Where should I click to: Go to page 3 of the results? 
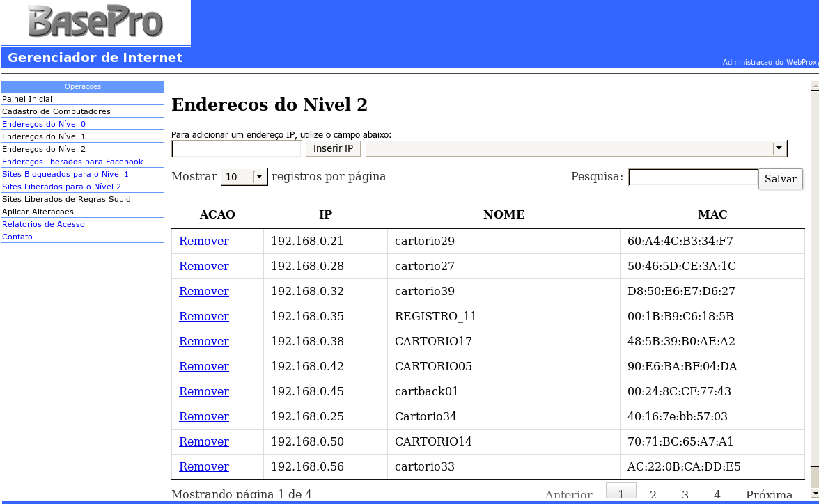[x=685, y=494]
